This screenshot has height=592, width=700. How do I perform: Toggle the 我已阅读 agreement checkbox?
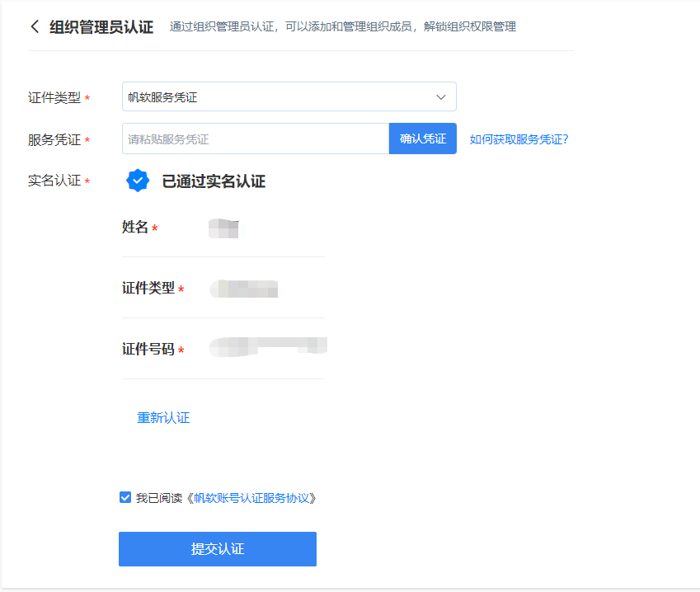(125, 497)
